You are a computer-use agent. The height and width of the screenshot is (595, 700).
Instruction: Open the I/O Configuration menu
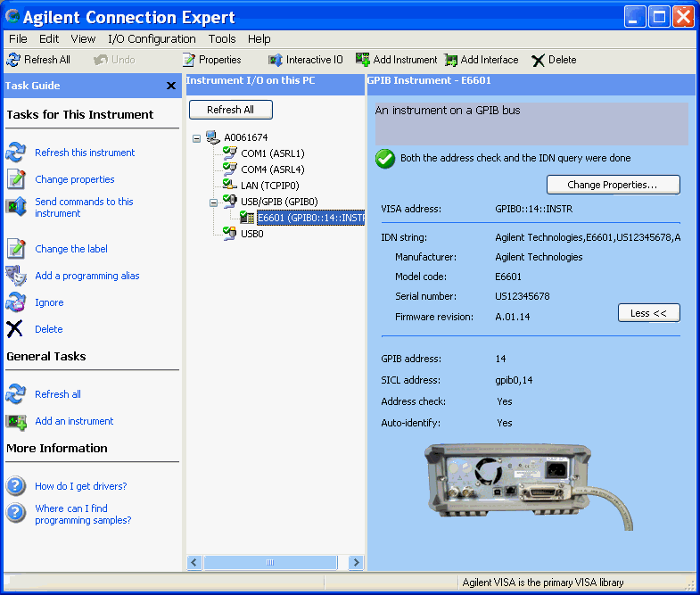152,39
